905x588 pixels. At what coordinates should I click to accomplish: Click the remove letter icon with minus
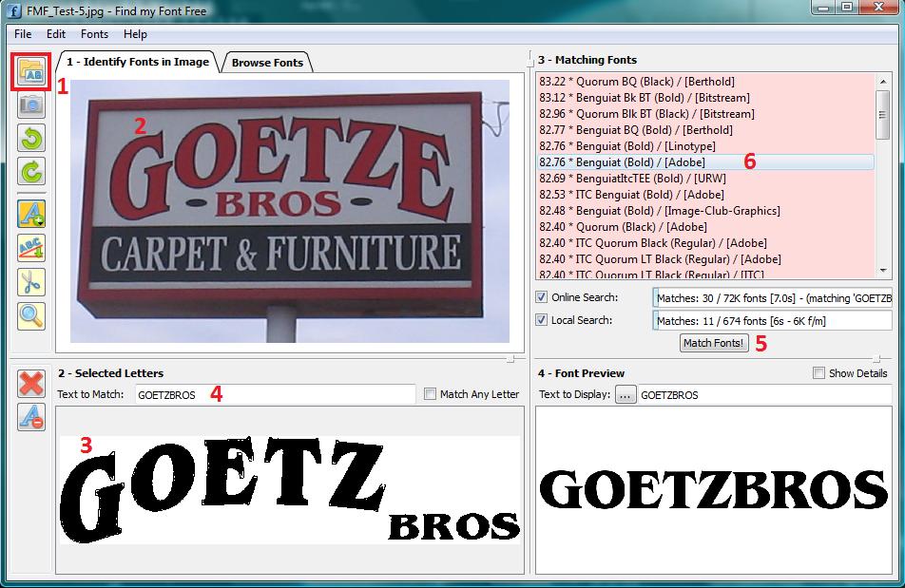click(31, 417)
